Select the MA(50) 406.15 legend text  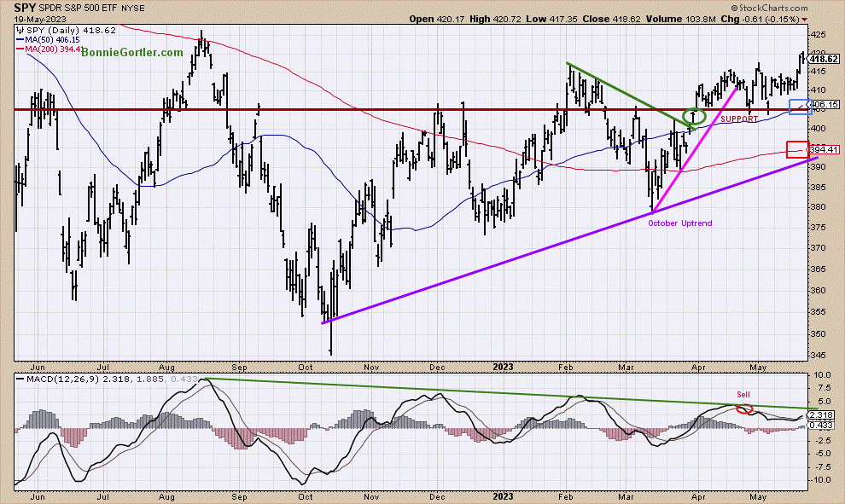52,40
